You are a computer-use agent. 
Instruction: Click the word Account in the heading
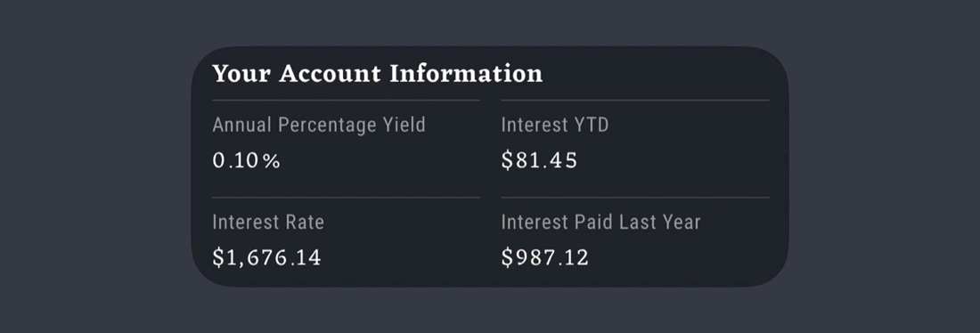click(x=330, y=74)
